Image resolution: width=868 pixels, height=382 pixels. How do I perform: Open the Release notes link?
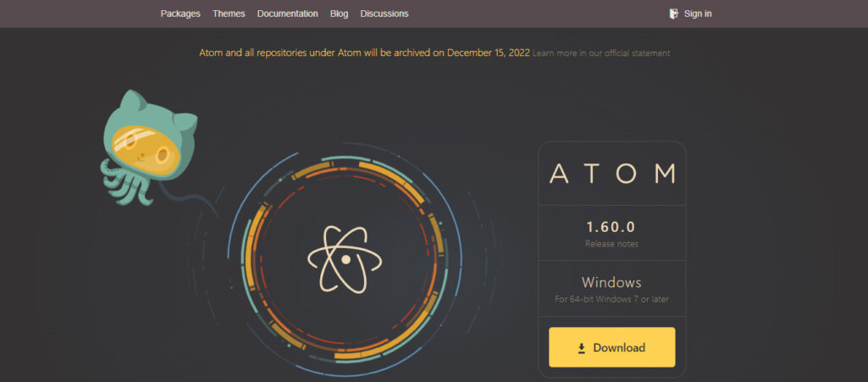(611, 244)
